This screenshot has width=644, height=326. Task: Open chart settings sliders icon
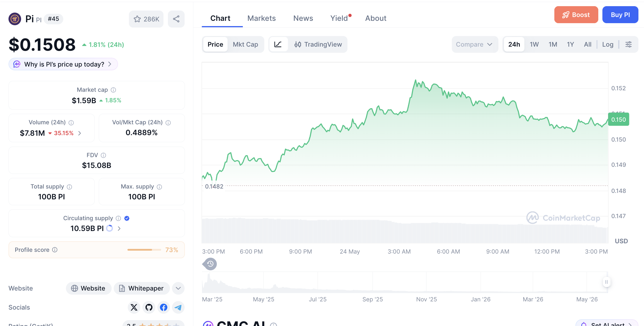coord(628,45)
